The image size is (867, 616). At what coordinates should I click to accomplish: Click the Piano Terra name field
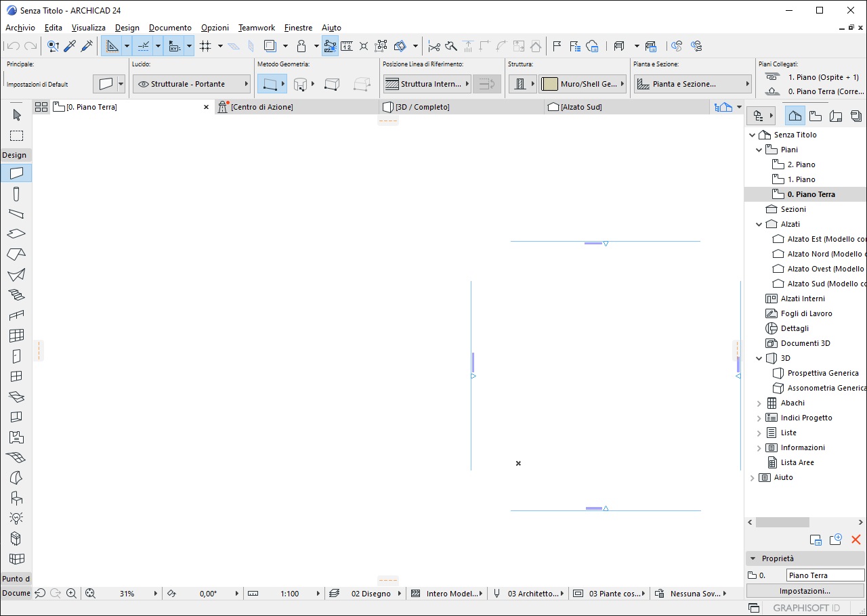(826, 575)
